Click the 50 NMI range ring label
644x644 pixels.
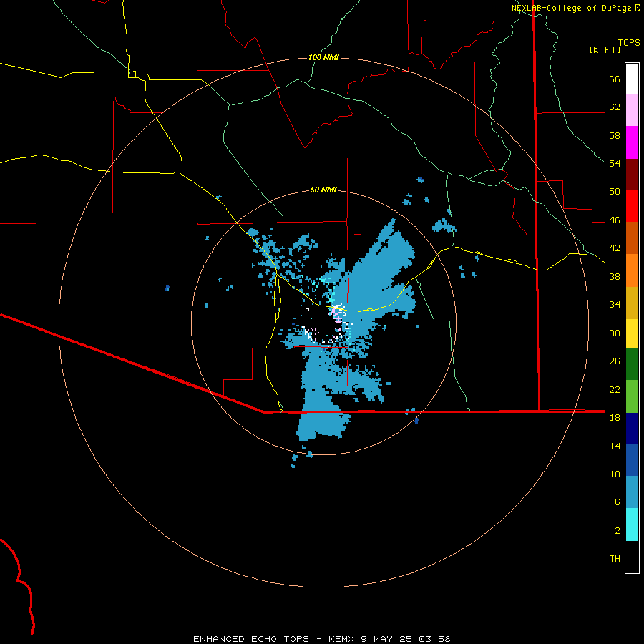[x=323, y=190]
